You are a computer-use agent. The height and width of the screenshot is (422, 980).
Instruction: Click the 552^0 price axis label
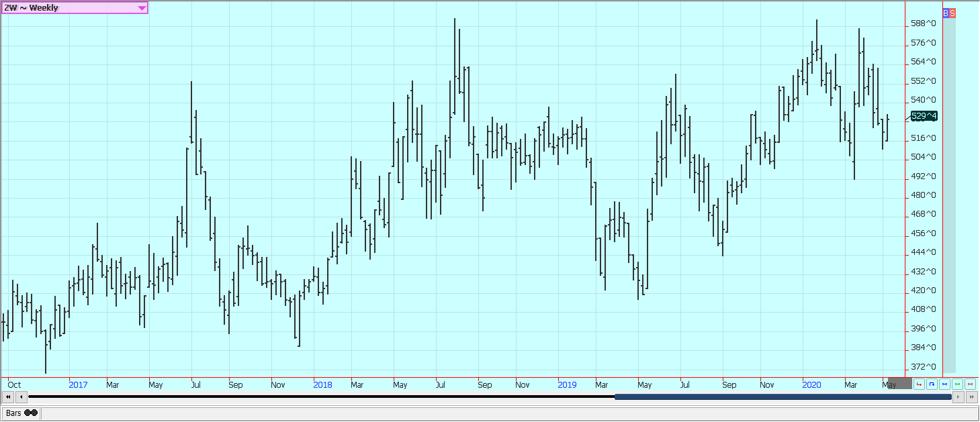point(924,81)
